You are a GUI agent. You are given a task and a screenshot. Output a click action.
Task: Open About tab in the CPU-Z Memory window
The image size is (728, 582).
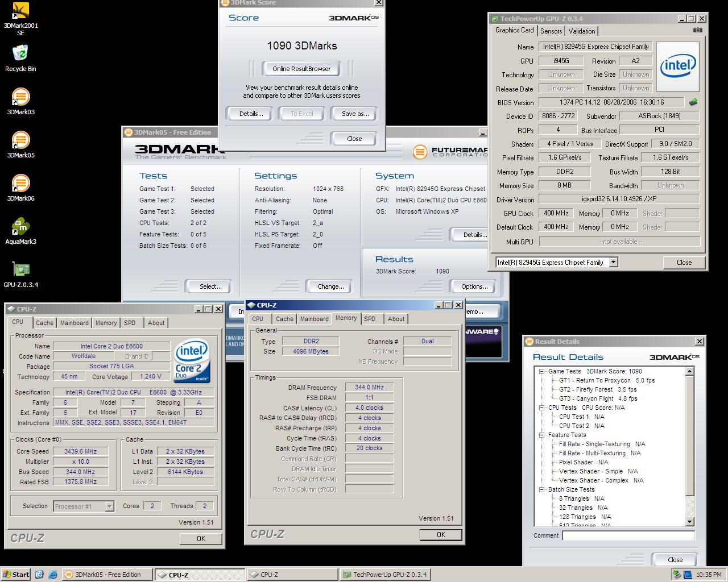396,319
